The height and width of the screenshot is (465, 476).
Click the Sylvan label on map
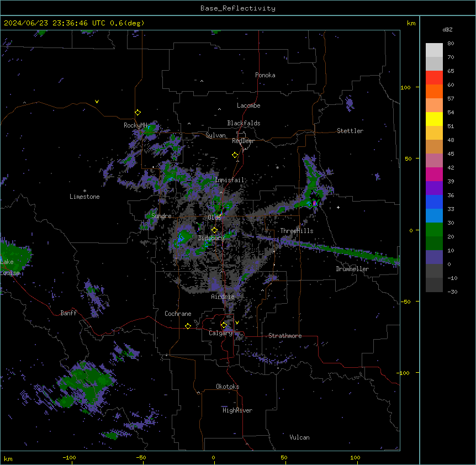click(x=215, y=135)
